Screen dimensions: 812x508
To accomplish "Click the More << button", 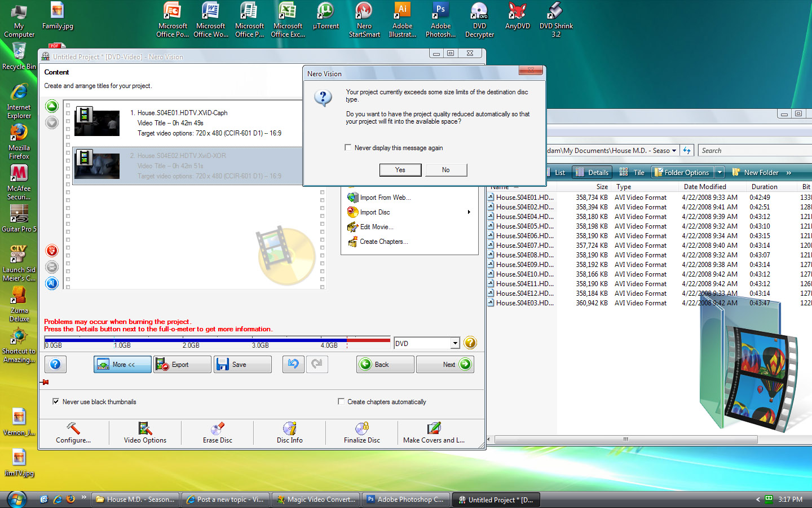I will [122, 364].
